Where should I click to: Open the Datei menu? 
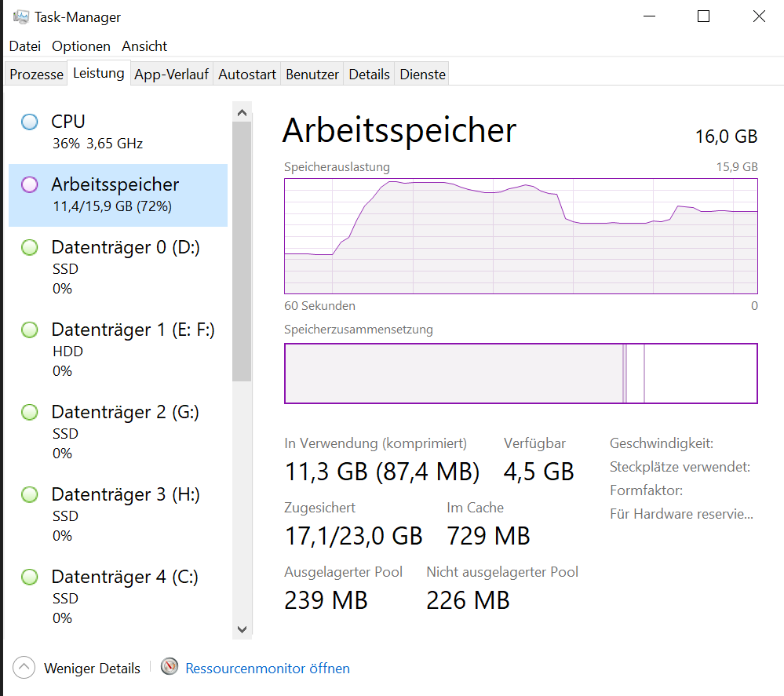(x=24, y=46)
